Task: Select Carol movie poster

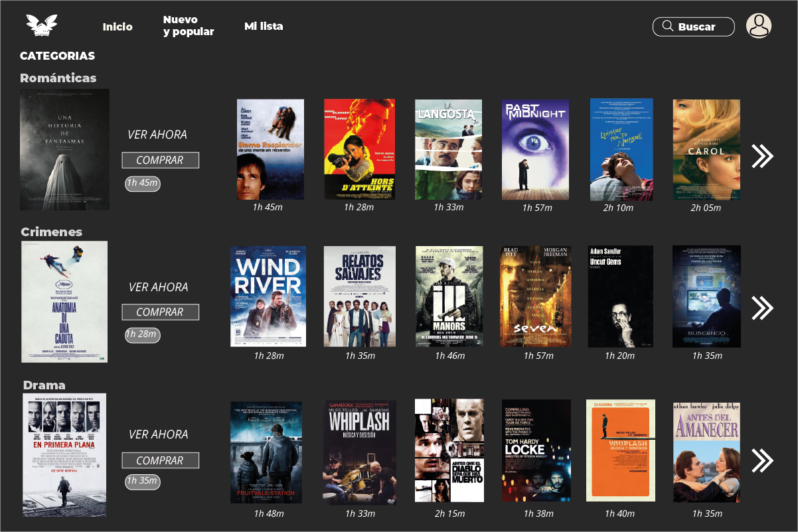Action: tap(706, 149)
